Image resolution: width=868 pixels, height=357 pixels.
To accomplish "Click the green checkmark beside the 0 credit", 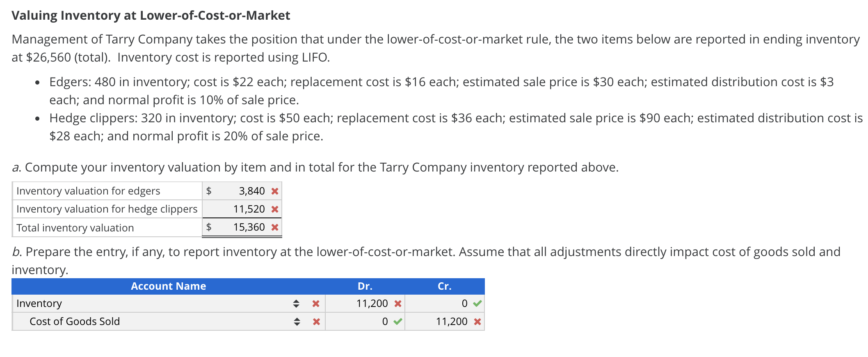I will 477,304.
